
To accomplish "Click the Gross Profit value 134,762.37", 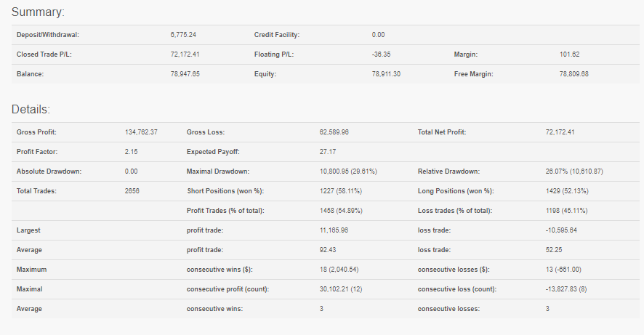I will [141, 132].
